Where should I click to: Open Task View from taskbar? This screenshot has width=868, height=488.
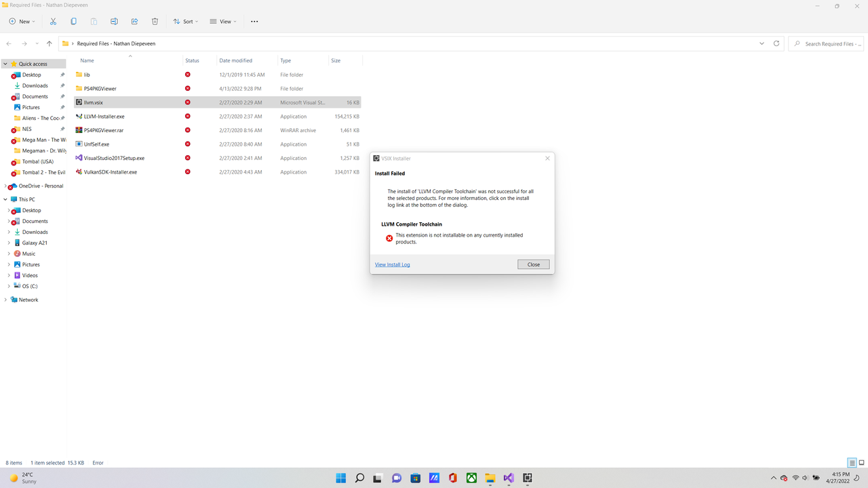(378, 478)
